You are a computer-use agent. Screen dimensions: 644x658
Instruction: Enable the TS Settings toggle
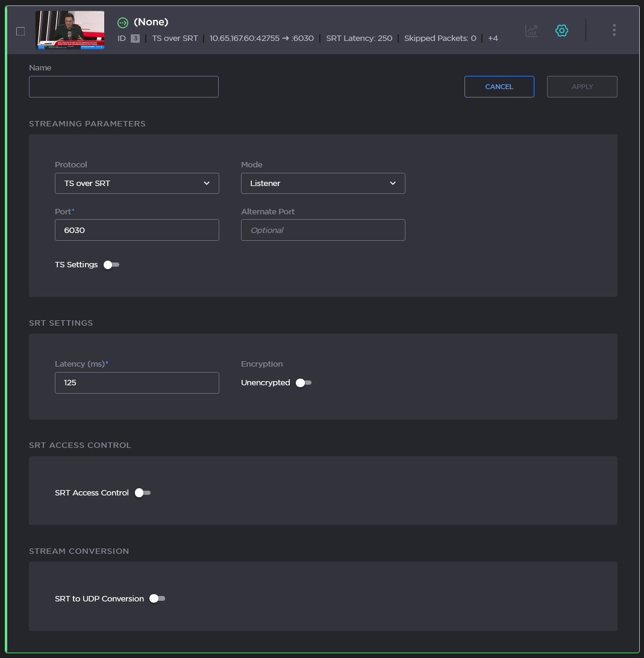(x=111, y=265)
